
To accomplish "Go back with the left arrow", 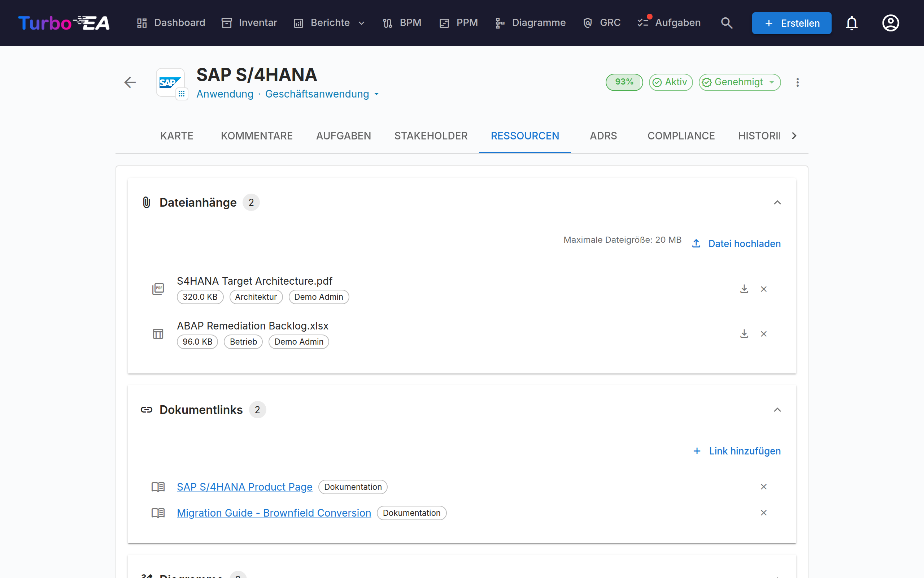I will point(130,82).
